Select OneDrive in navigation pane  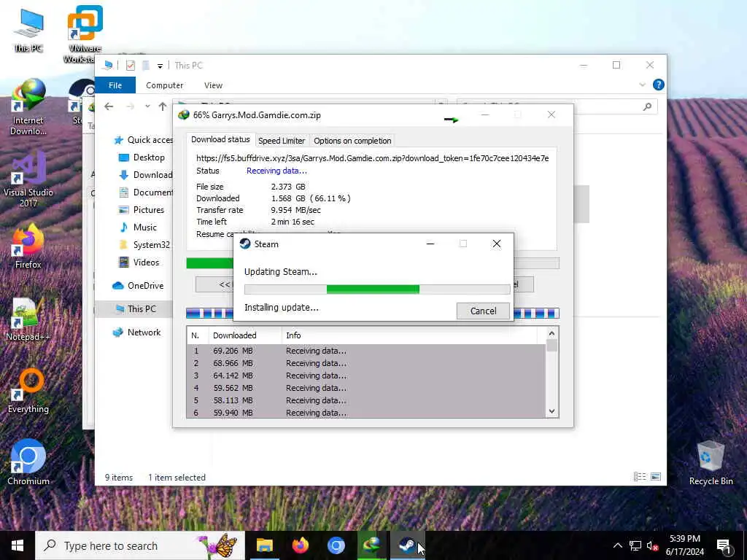click(x=138, y=286)
